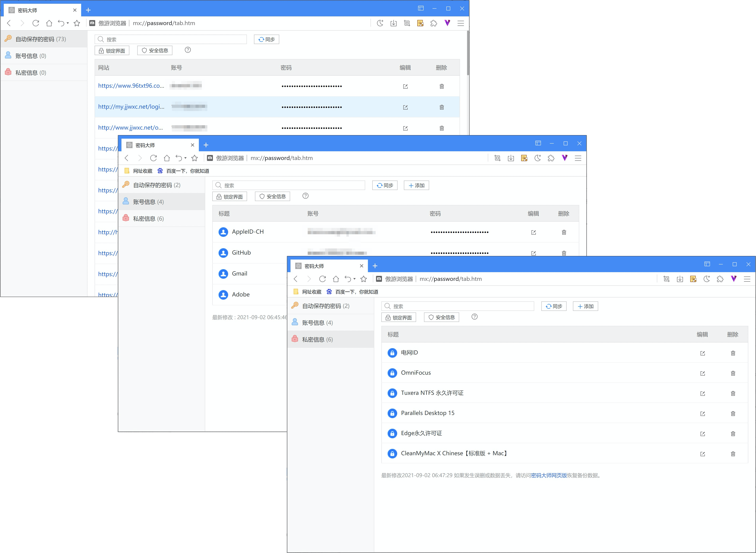This screenshot has width=756, height=553.
Task: Open extensions puzzle icon in front window toolbar
Action: (720, 279)
